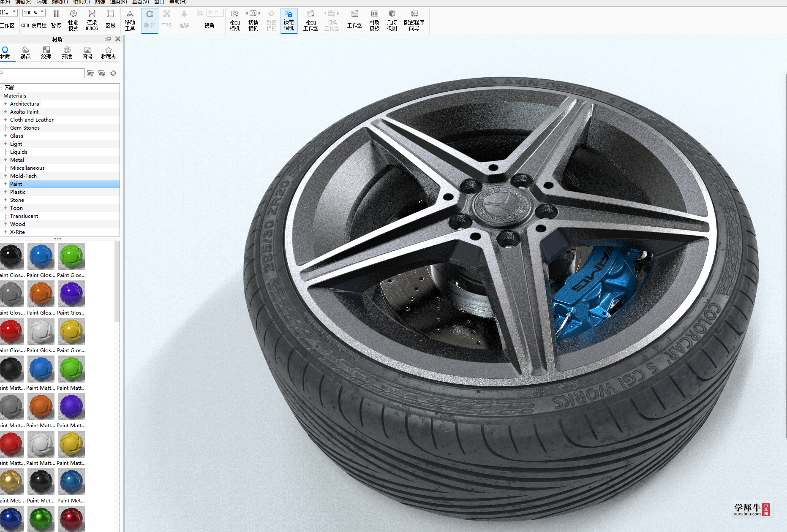Open the Move Tool (移动工具)

(x=130, y=20)
